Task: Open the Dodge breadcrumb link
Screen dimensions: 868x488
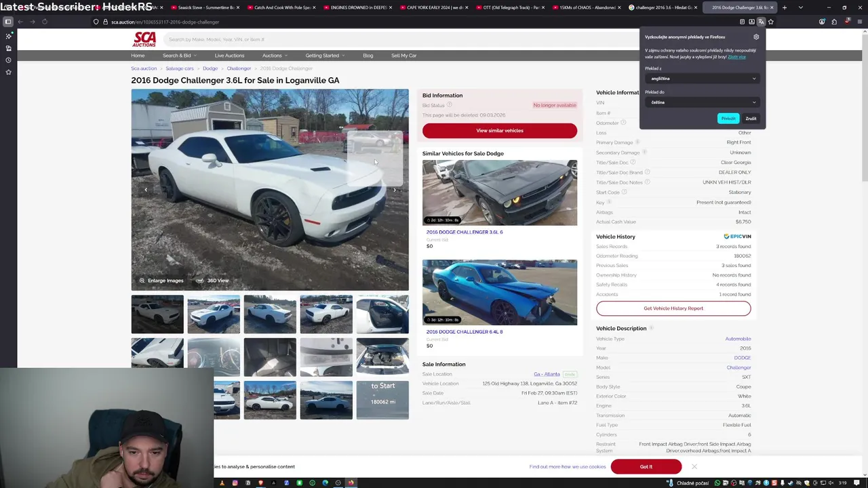Action: pos(210,68)
